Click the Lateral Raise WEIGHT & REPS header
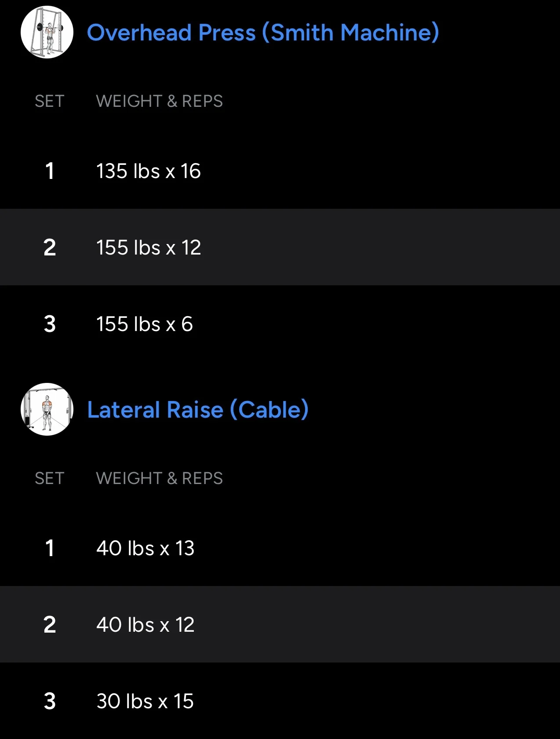Image resolution: width=560 pixels, height=739 pixels. pos(160,478)
